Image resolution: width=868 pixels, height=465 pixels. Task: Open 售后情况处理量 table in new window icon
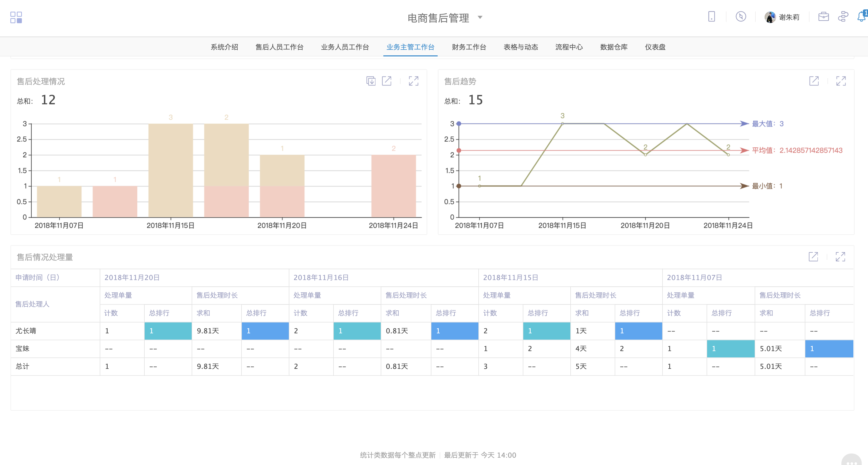[x=813, y=257]
